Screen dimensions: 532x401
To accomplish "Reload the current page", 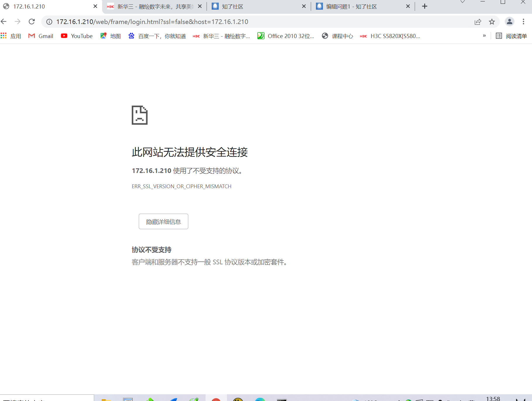I will point(32,22).
